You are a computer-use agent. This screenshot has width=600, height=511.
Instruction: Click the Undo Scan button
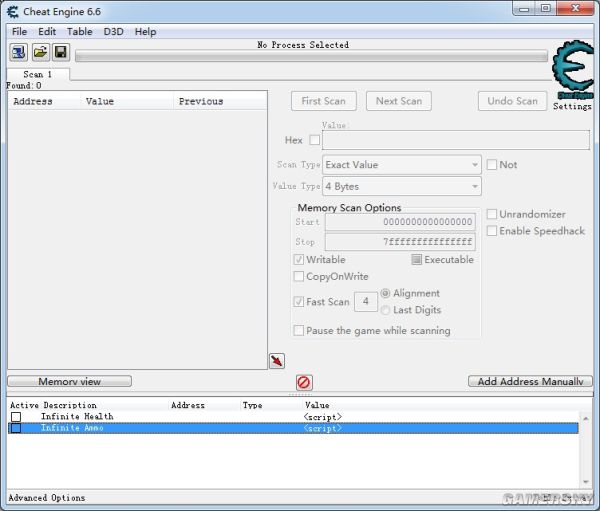click(x=512, y=101)
